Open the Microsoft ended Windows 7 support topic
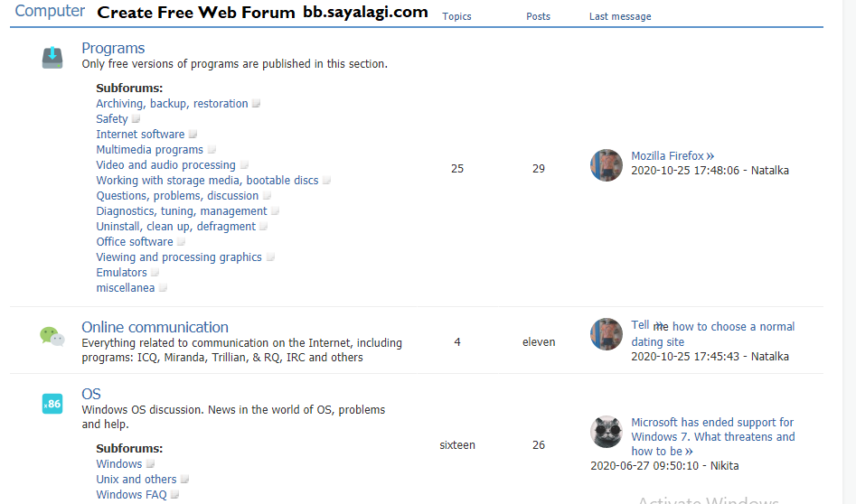Viewport: 856px width, 504px height. click(x=712, y=436)
